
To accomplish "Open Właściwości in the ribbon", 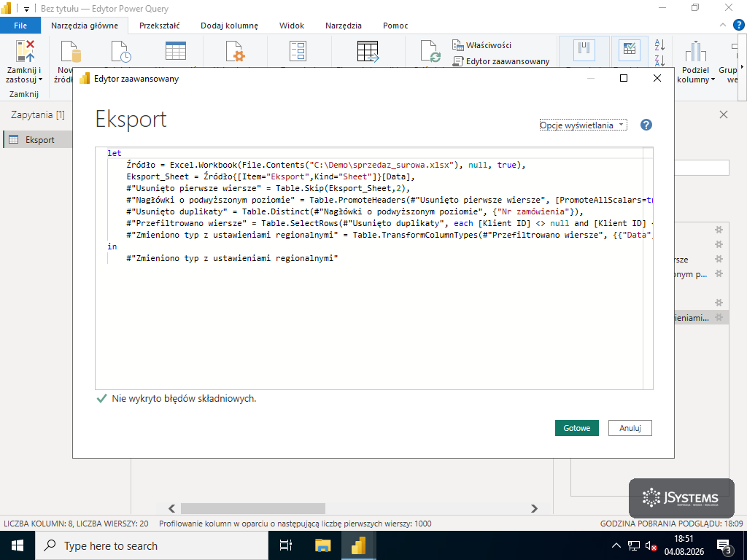I will coord(481,45).
